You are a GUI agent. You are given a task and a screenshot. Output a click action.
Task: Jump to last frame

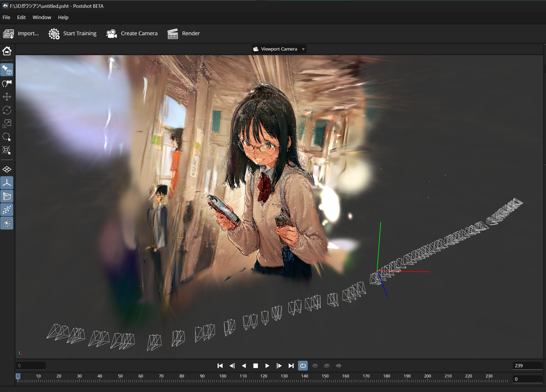tap(291, 366)
